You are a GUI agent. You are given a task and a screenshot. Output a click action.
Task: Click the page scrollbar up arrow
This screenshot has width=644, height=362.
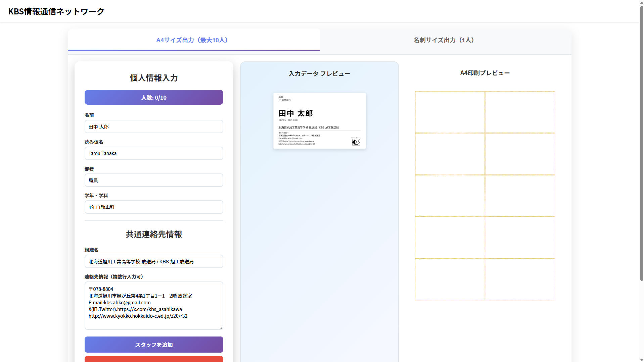click(x=642, y=2)
